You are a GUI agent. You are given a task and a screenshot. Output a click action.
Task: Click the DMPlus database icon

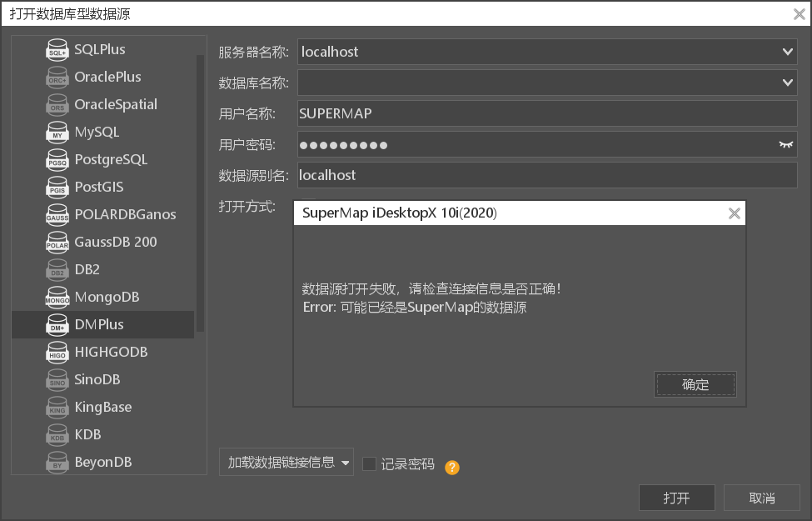point(57,324)
